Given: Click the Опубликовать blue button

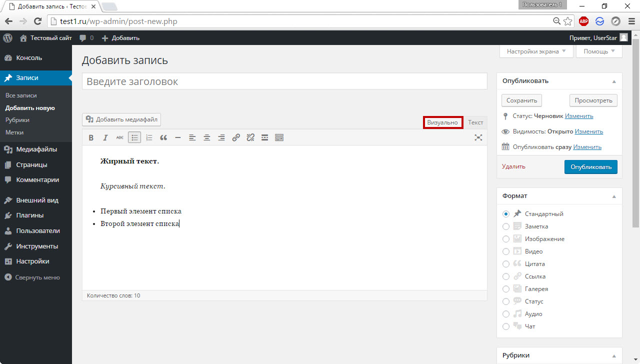Looking at the screenshot, I should tap(590, 167).
